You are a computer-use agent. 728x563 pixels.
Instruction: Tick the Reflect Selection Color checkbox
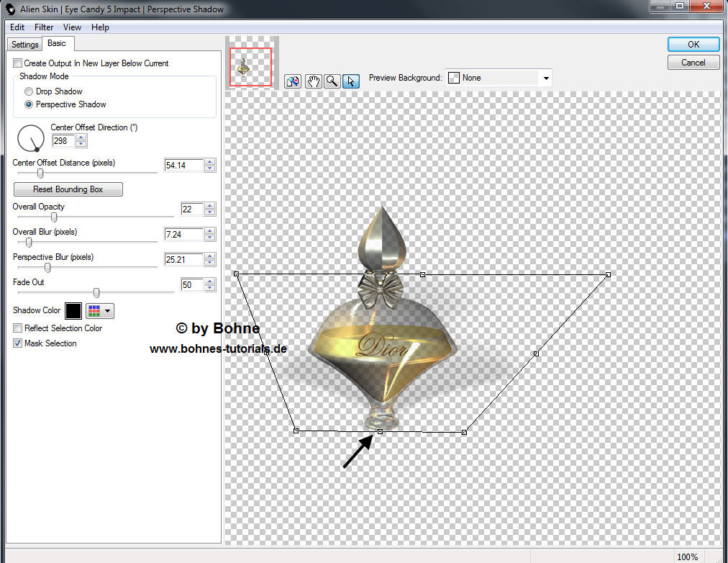pos(18,328)
